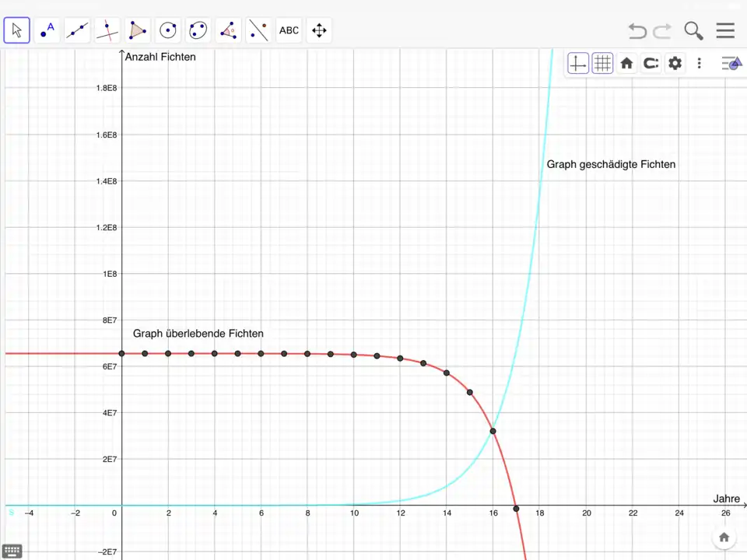The height and width of the screenshot is (560, 747).
Task: Select the Point tool
Action: coord(47,30)
